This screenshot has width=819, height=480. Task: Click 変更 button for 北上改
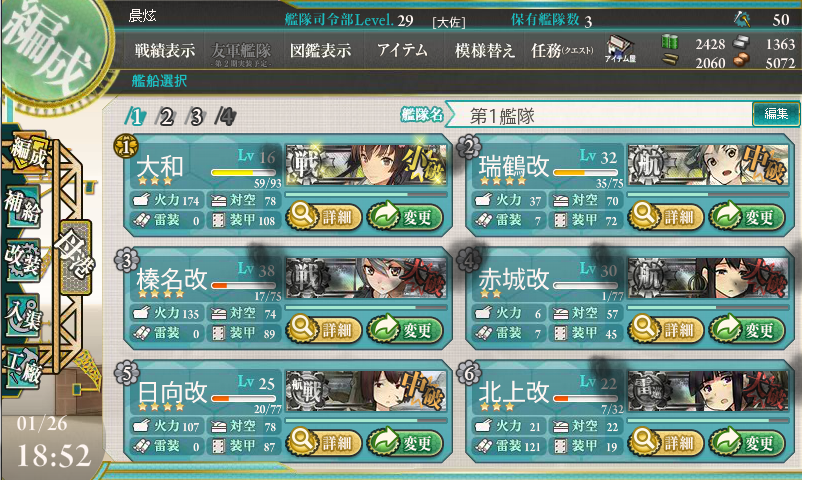click(747, 442)
